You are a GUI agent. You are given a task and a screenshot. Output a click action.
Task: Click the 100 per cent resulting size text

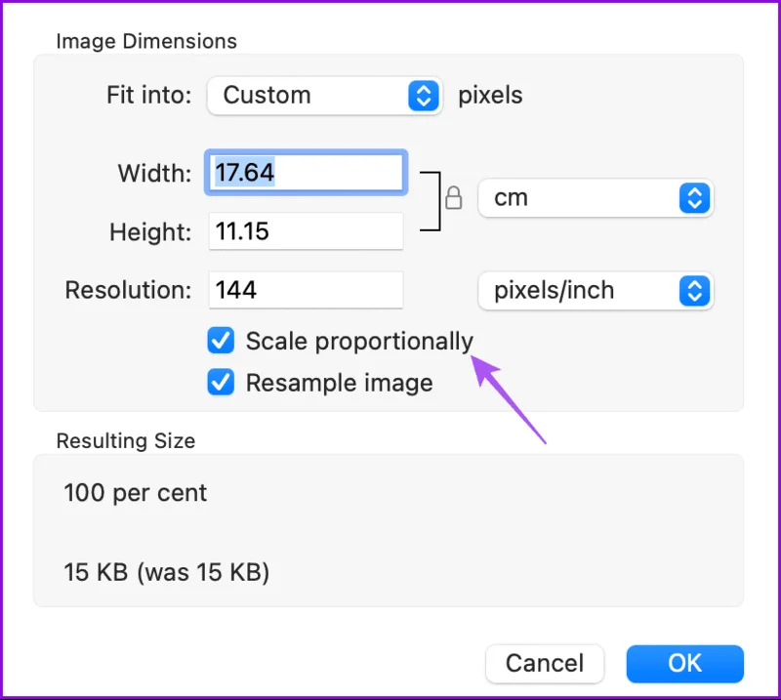pyautogui.click(x=135, y=493)
